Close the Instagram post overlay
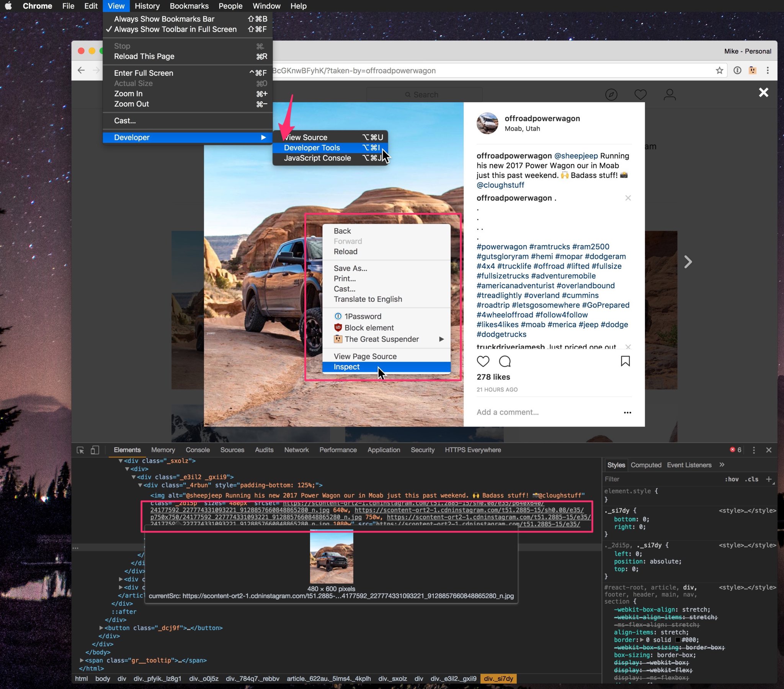Screen dimensions: 784x689 point(763,93)
